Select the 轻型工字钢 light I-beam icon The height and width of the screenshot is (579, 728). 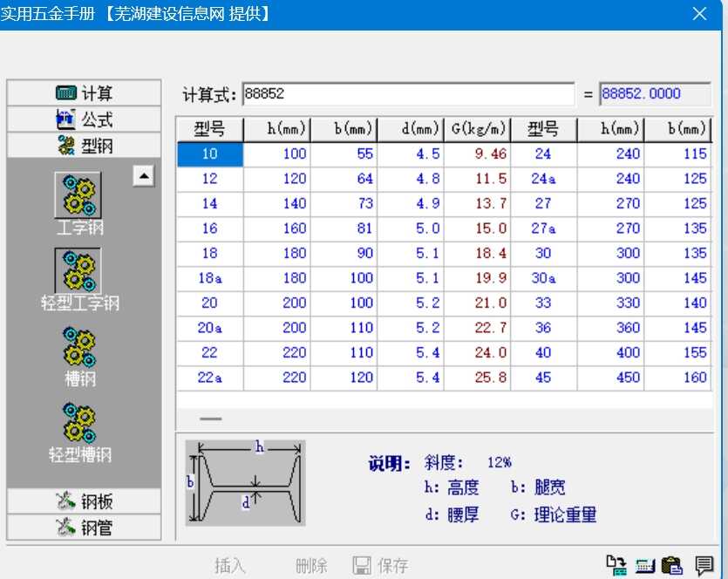click(x=78, y=267)
